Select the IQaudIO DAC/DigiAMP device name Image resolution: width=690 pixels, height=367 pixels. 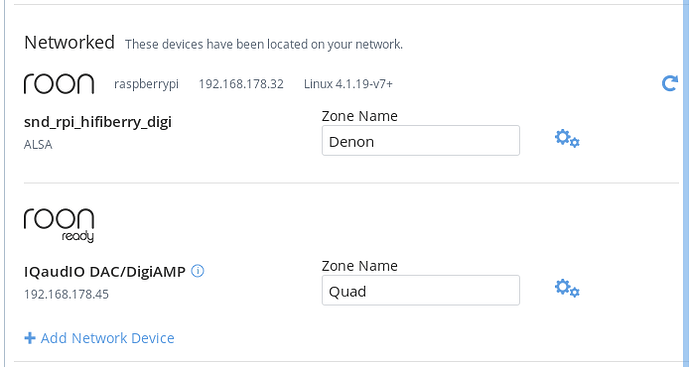tap(105, 272)
